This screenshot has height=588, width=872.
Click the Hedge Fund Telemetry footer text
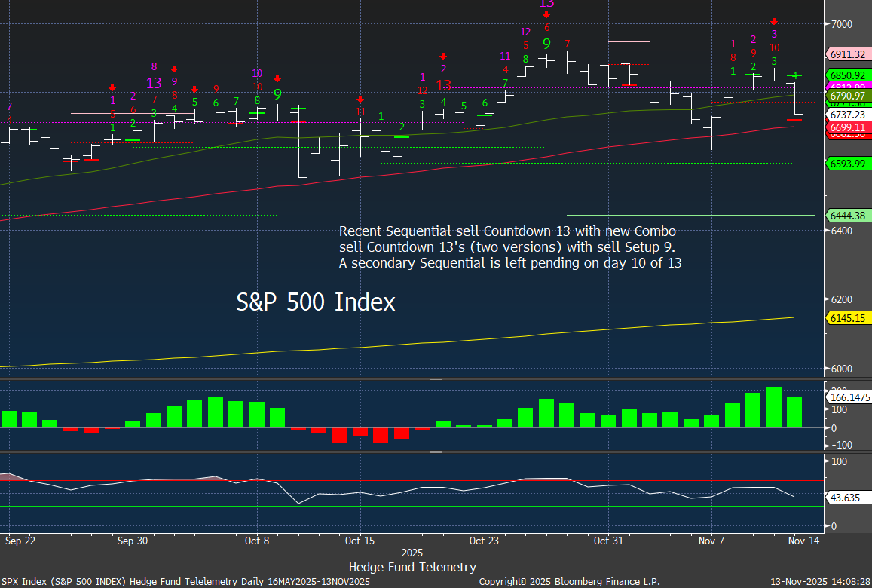click(x=412, y=566)
